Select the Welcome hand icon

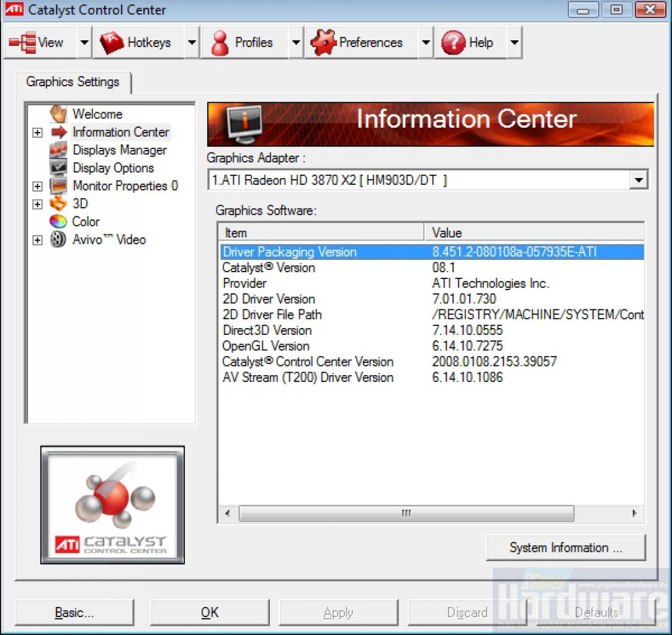[58, 114]
